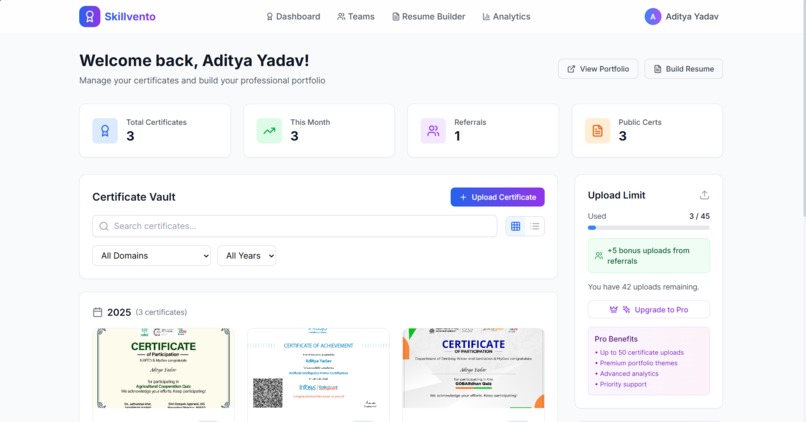Click the external link icon in View Portfolio

coord(571,69)
